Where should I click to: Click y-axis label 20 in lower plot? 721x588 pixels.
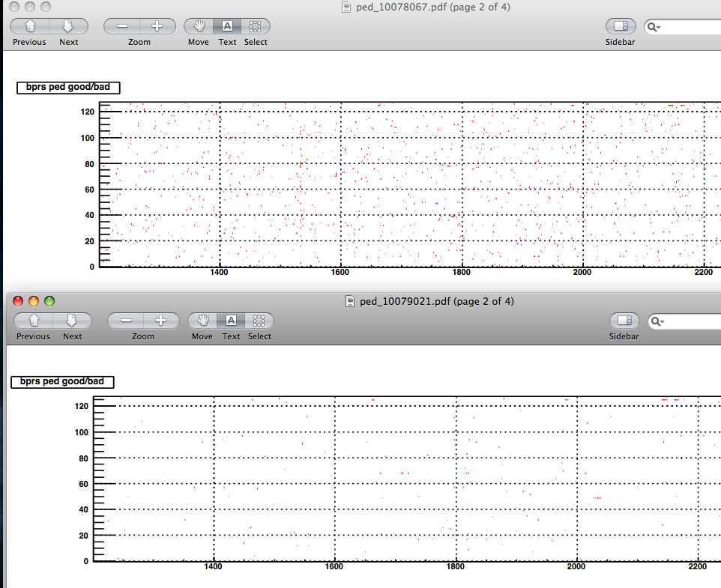[83, 536]
